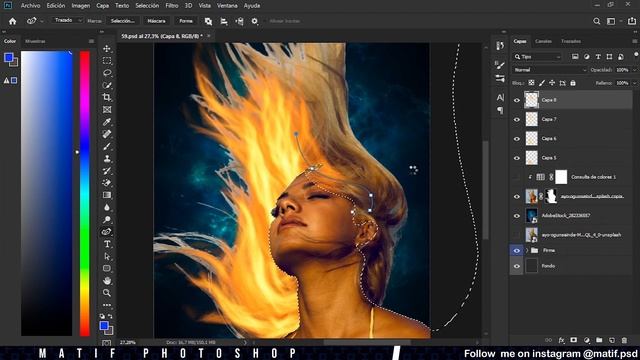This screenshot has height=360, width=640.
Task: Switch to the Muestras tab
Action: click(35, 41)
